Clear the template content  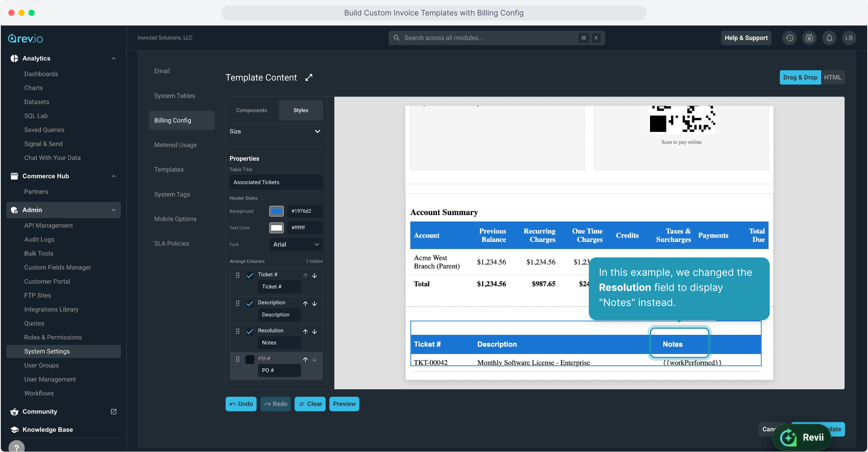pyautogui.click(x=310, y=404)
